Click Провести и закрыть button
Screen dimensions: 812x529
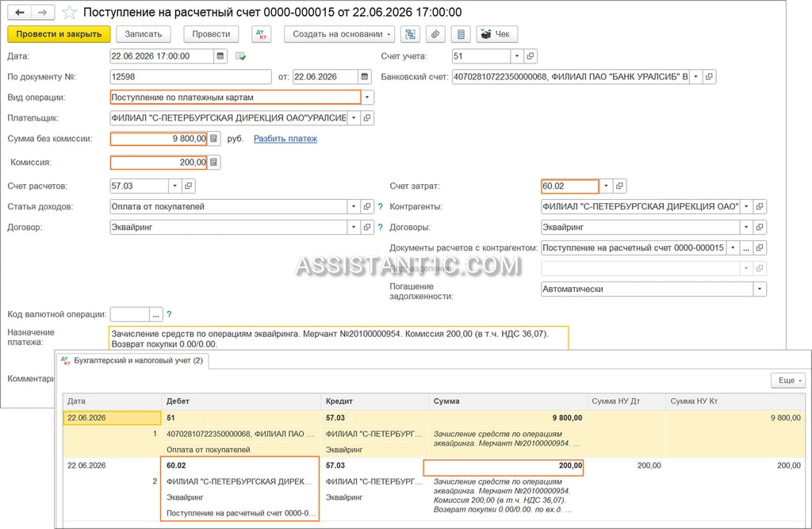59,34
